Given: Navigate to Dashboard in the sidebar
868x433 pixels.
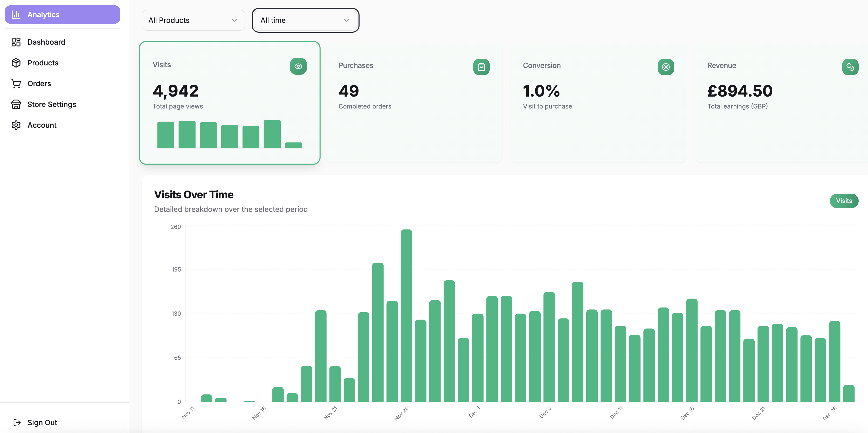Looking at the screenshot, I should click(x=46, y=42).
